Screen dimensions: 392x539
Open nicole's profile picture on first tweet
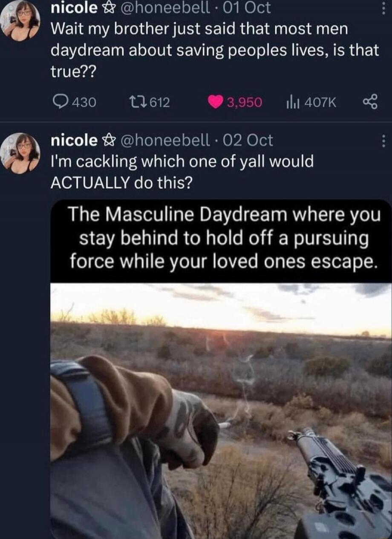tap(20, 20)
